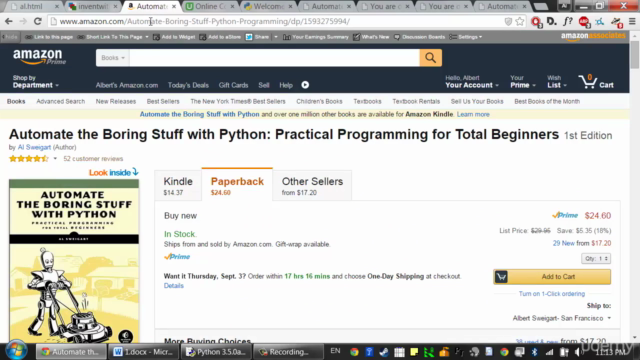
Task: Click the shipping Details link
Action: (x=173, y=286)
